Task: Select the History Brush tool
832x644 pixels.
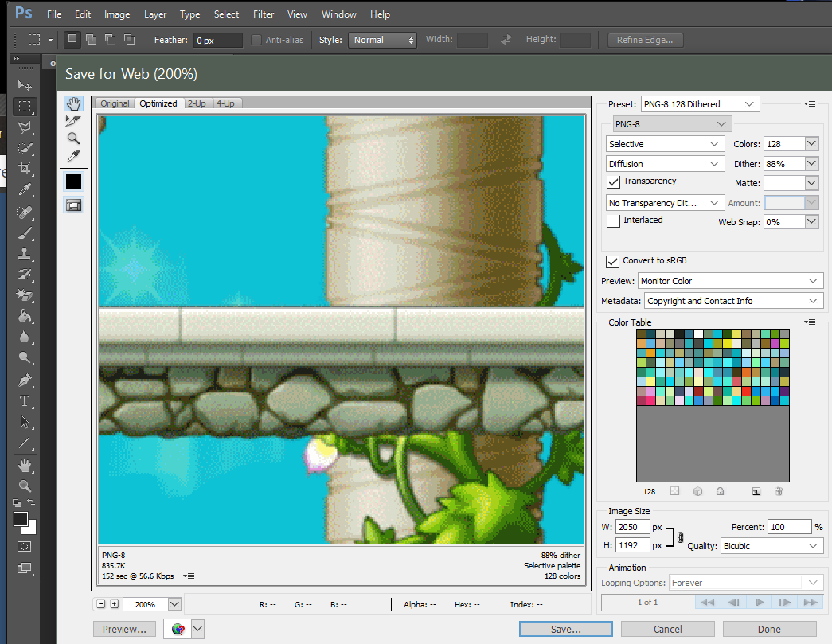Action: 25,275
